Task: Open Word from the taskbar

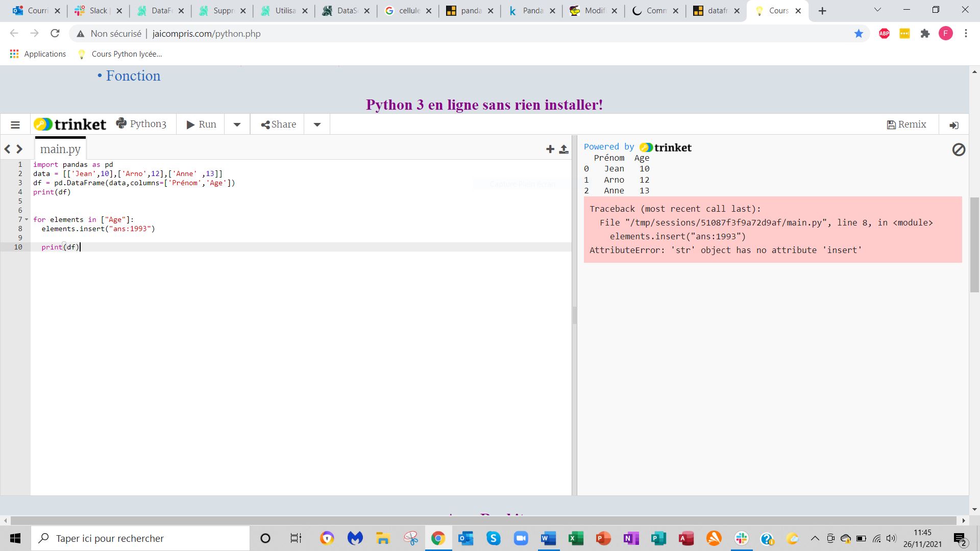Action: (x=548, y=538)
